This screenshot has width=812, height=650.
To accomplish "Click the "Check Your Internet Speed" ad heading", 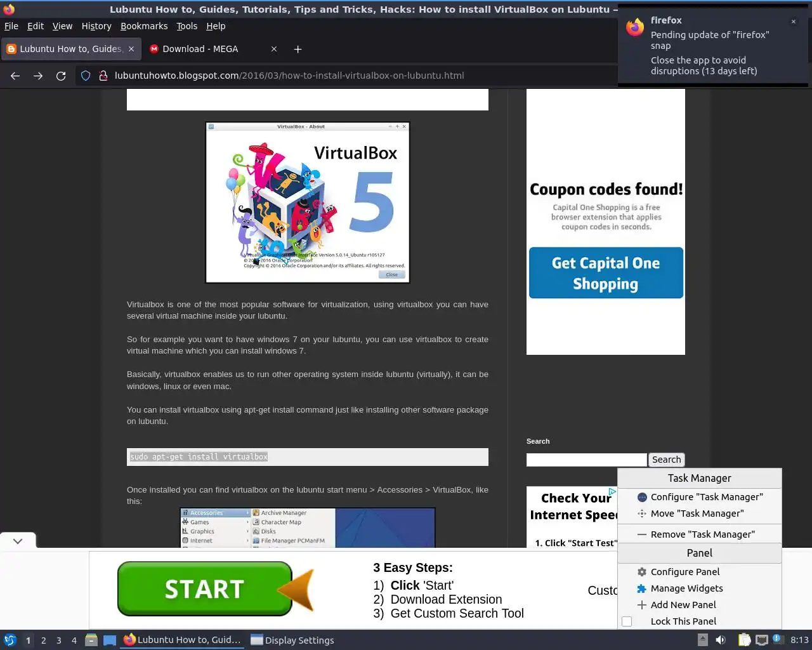I will pyautogui.click(x=573, y=507).
